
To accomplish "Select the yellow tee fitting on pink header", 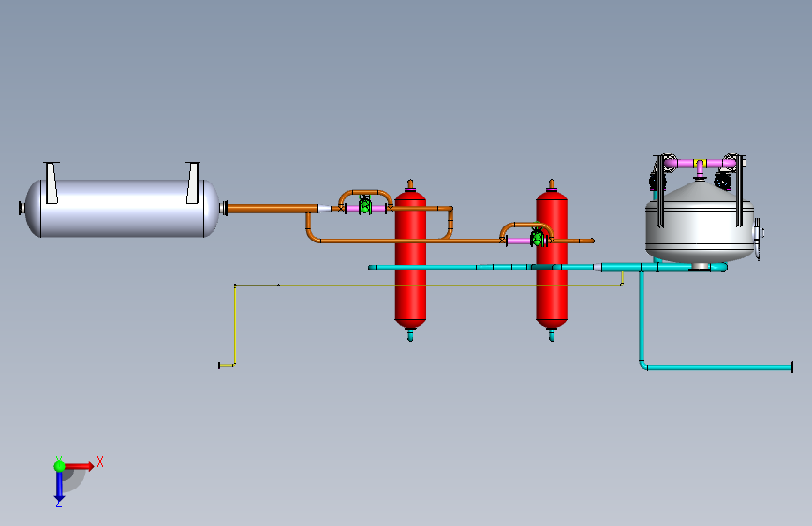I will (700, 163).
